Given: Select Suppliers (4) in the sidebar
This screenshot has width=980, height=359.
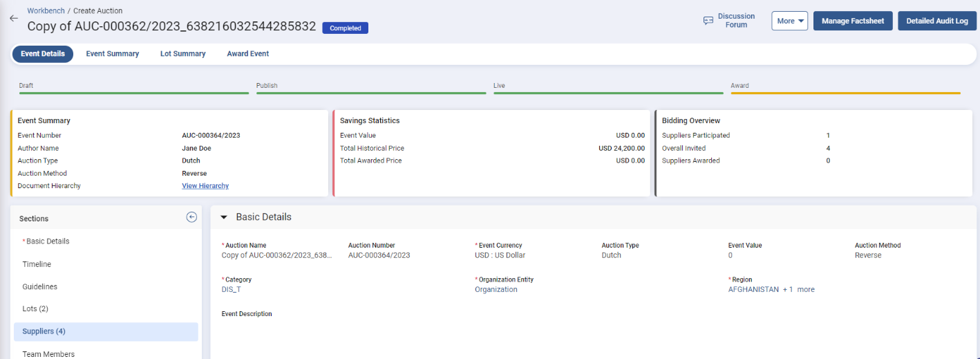Looking at the screenshot, I should point(44,331).
